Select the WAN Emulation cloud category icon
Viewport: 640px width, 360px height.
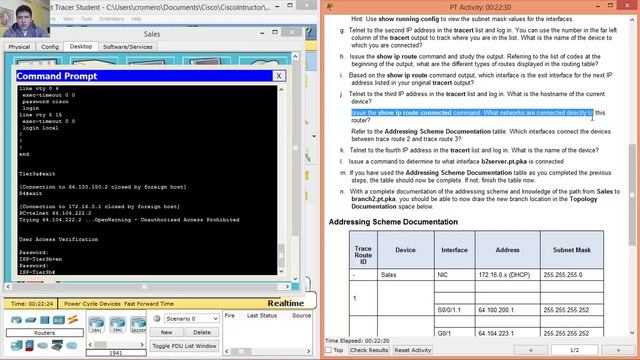(42, 346)
